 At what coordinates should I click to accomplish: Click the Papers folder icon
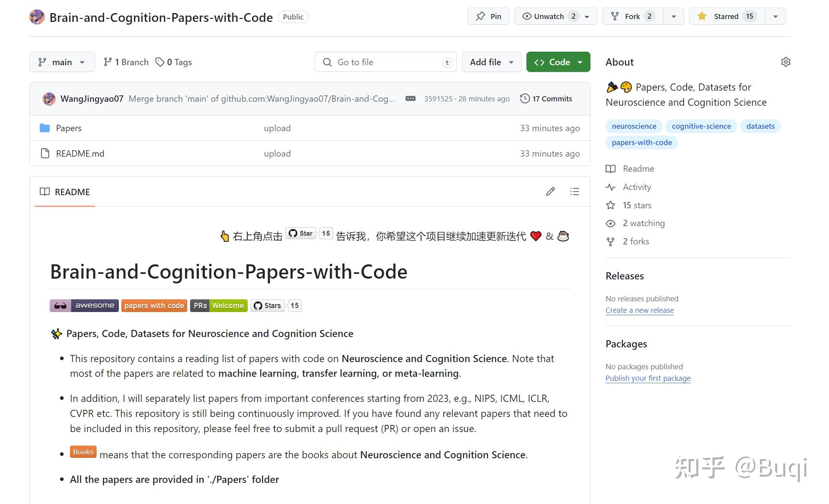45,128
